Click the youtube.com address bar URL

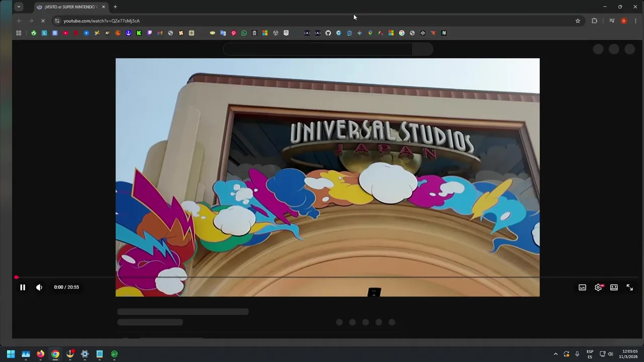102,21
